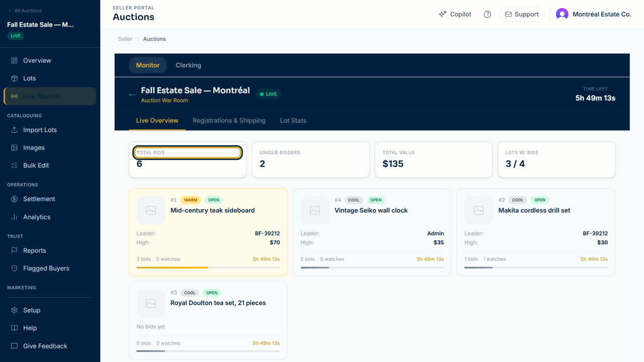Click the Give Feedback chat icon
The width and height of the screenshot is (644, 362).
(x=14, y=346)
